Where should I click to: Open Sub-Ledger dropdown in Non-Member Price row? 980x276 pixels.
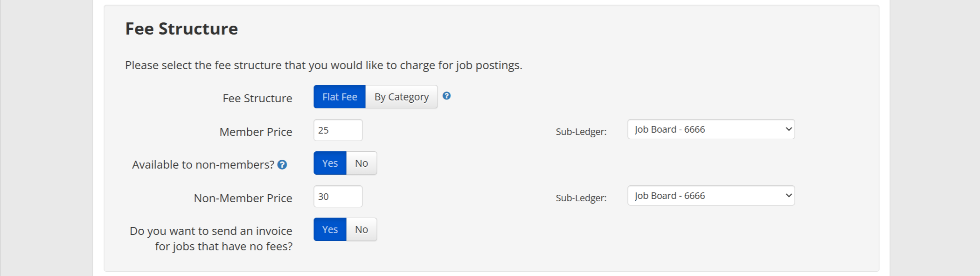[x=711, y=196]
